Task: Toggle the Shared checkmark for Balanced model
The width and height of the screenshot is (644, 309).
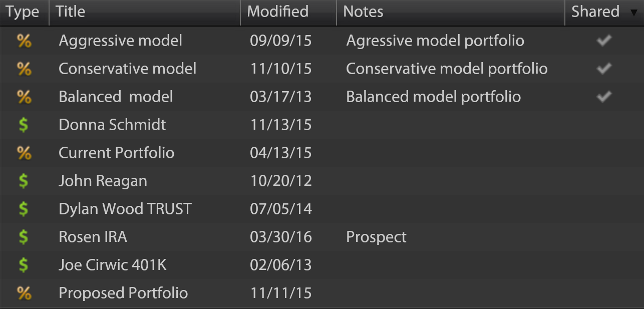Action: click(x=604, y=97)
